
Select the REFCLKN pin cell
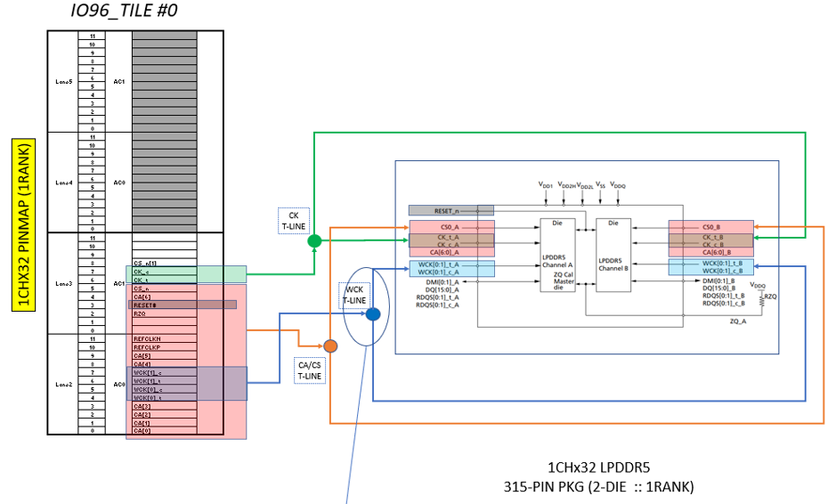click(165, 338)
